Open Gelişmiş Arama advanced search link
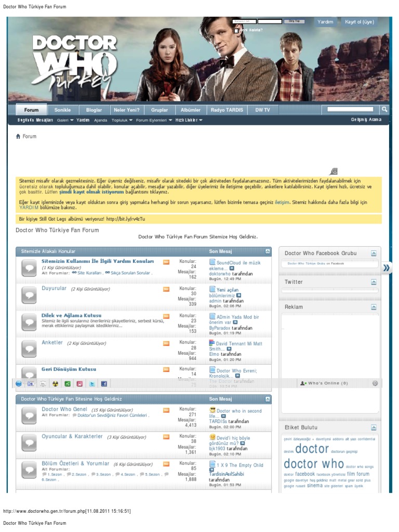399x532 pixels. point(366,119)
